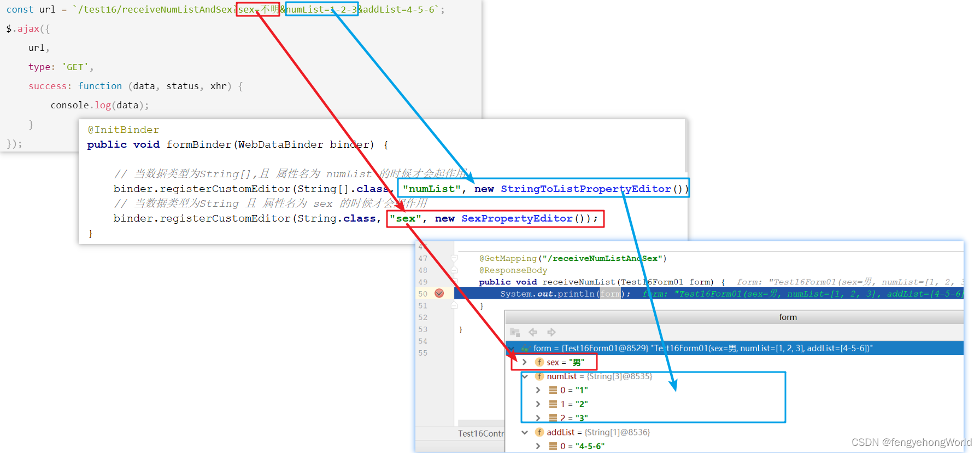Click the field icon beside numList variable
980x453 pixels.
coord(539,376)
